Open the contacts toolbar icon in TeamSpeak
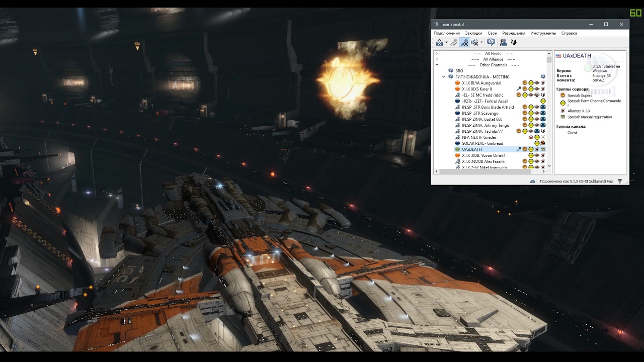Image resolution: width=644 pixels, height=362 pixels. [503, 42]
